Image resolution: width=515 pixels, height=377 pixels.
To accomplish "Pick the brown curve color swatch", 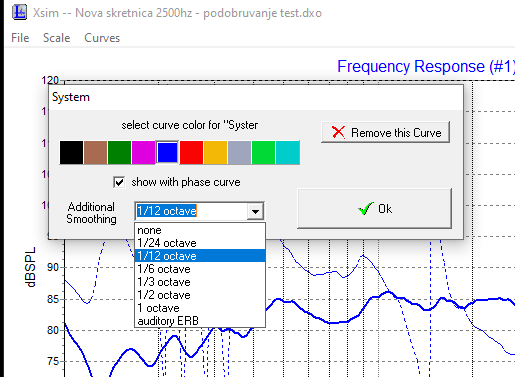I will coord(95,153).
